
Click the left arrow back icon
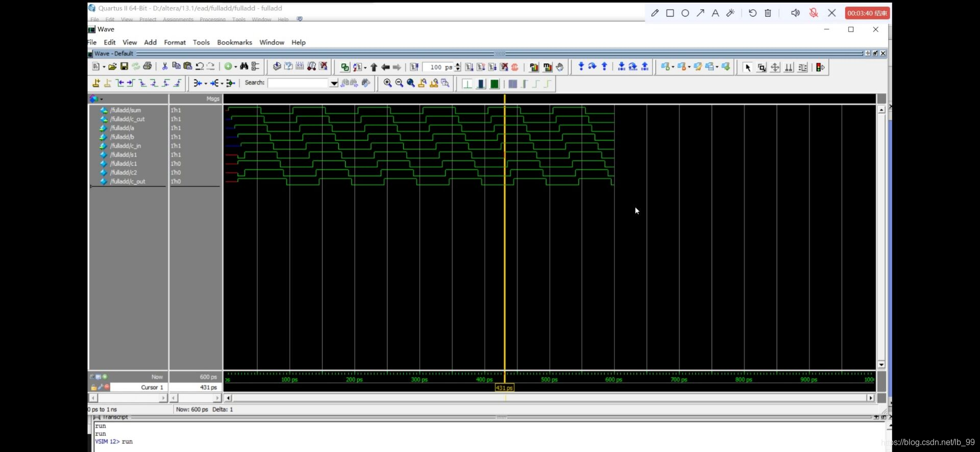coord(385,67)
